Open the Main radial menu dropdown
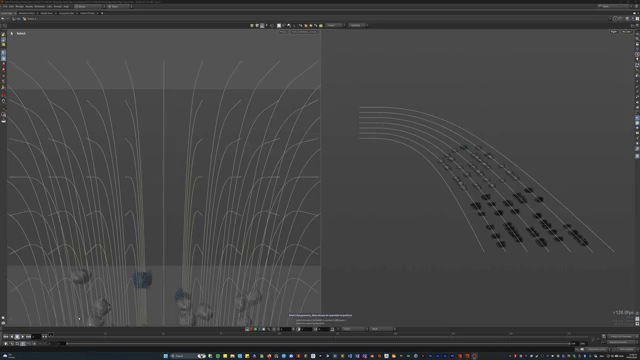Viewport: 640px width, 360px height. pos(119,7)
